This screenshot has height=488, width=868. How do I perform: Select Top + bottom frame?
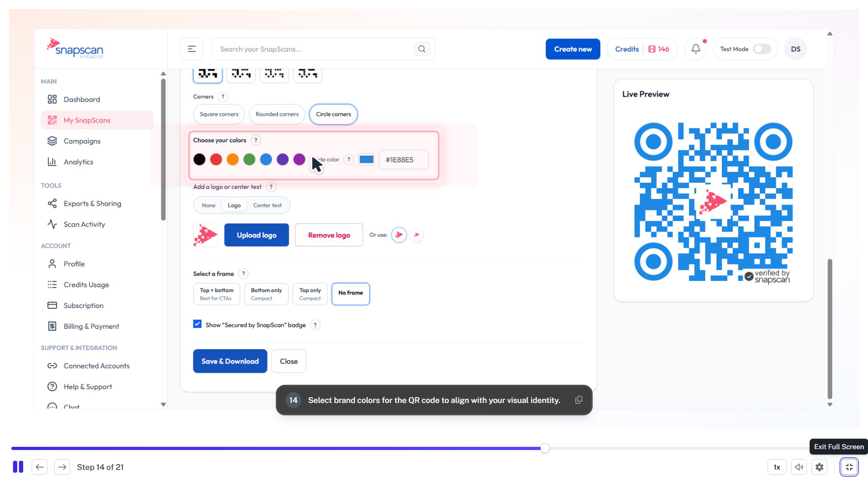[x=217, y=294]
